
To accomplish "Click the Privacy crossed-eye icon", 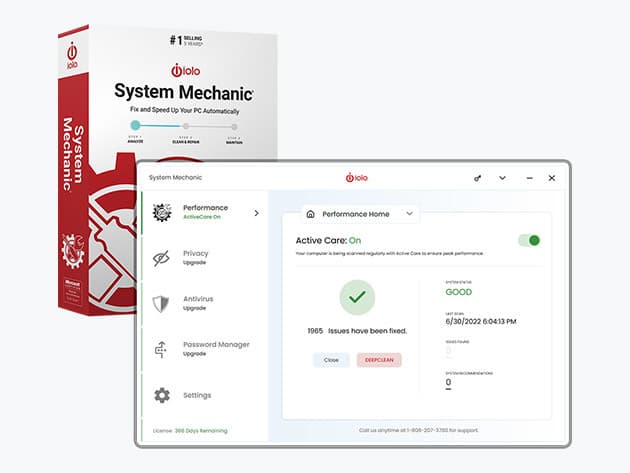I will point(161,258).
